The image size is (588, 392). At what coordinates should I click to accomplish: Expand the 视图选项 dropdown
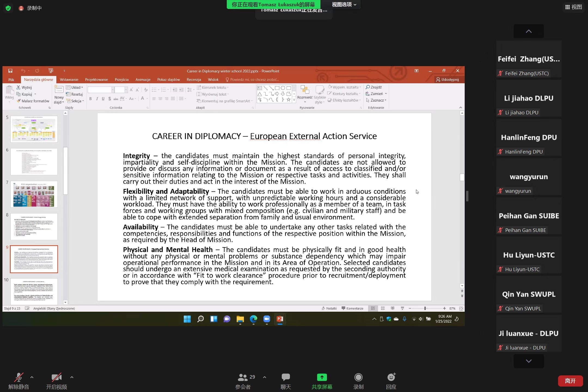344,4
